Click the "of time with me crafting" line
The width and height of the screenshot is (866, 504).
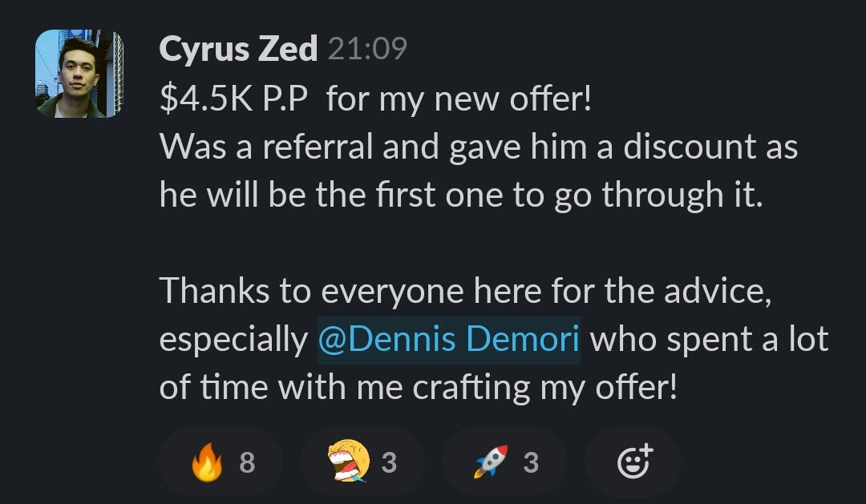coord(418,388)
